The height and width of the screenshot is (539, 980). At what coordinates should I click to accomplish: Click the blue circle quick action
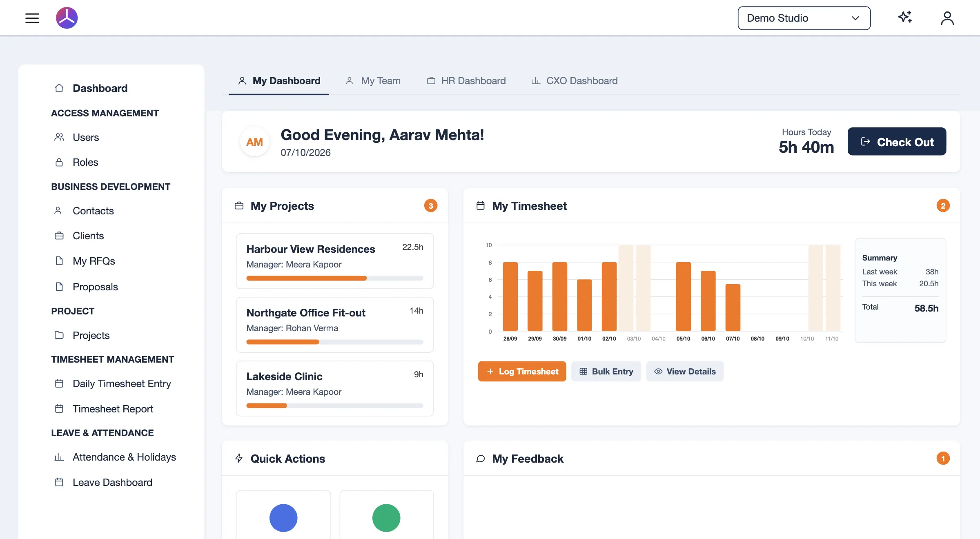tap(283, 518)
